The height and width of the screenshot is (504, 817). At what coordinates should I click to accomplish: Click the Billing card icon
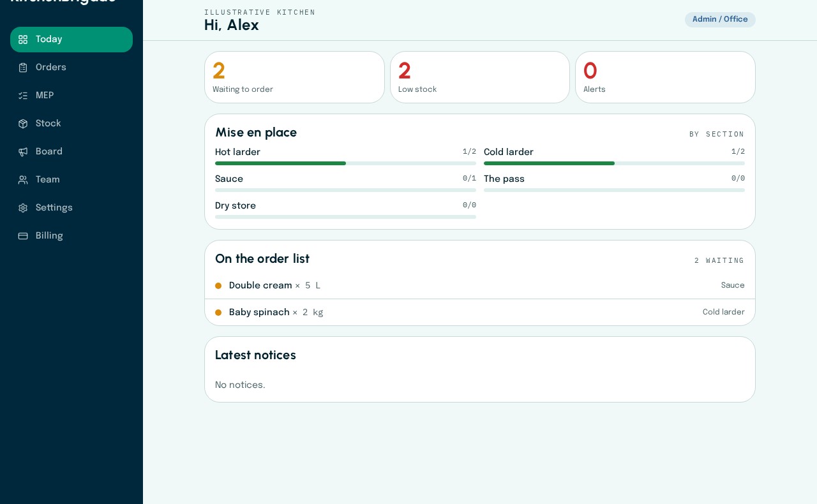pyautogui.click(x=23, y=236)
